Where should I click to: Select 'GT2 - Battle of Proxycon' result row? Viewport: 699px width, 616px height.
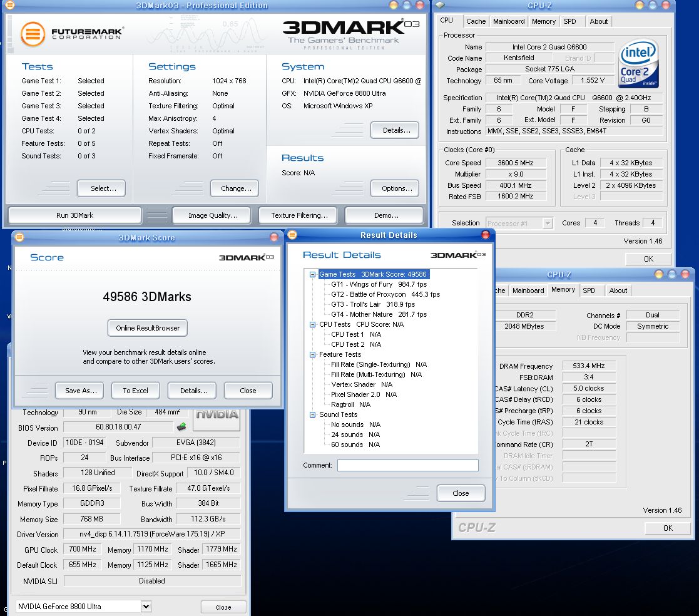385,294
